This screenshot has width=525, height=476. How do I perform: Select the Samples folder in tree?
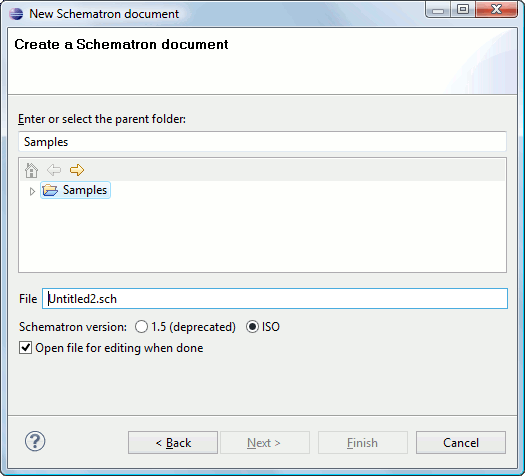(x=75, y=190)
